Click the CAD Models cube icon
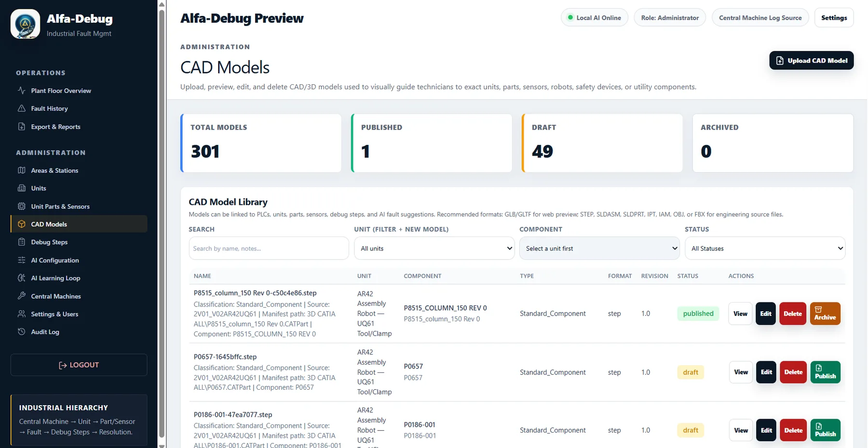 click(22, 224)
